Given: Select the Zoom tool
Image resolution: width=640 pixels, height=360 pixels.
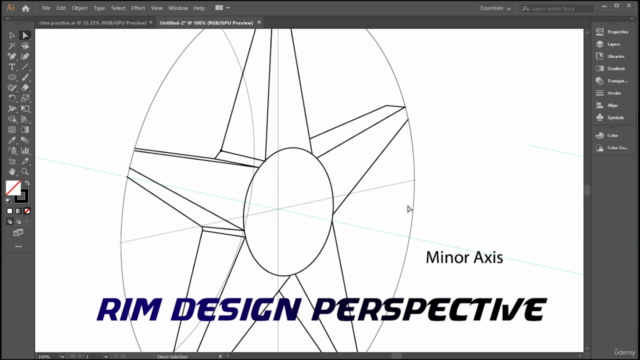Looking at the screenshot, I should point(25,172).
